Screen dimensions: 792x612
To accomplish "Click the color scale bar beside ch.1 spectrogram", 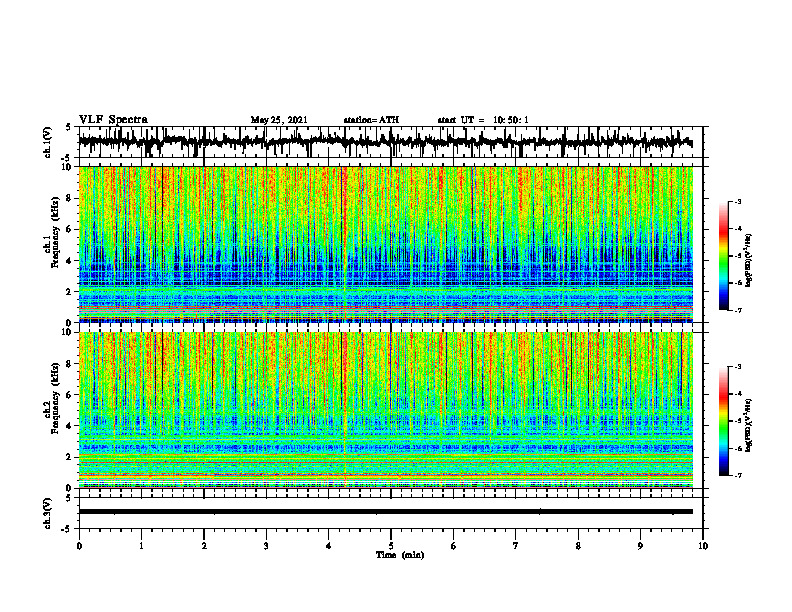I will tap(723, 256).
